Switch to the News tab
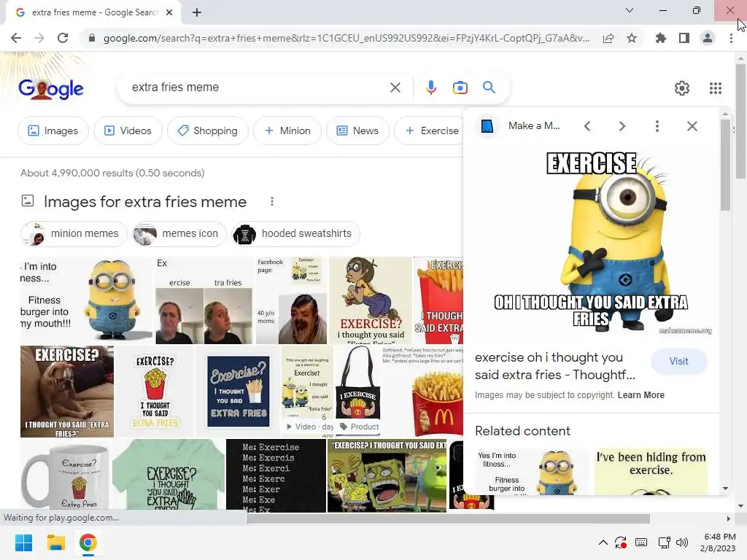This screenshot has height=560, width=747. click(x=357, y=131)
